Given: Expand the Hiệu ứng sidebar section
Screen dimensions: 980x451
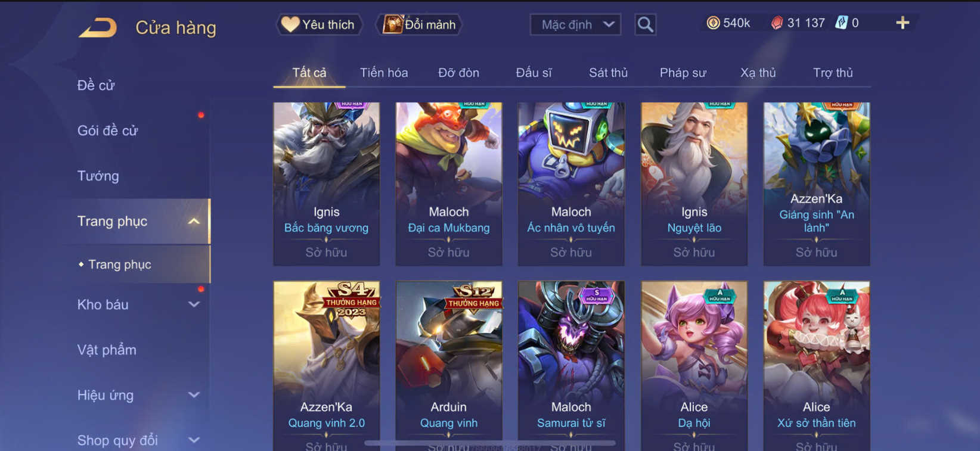Looking at the screenshot, I should tap(194, 395).
